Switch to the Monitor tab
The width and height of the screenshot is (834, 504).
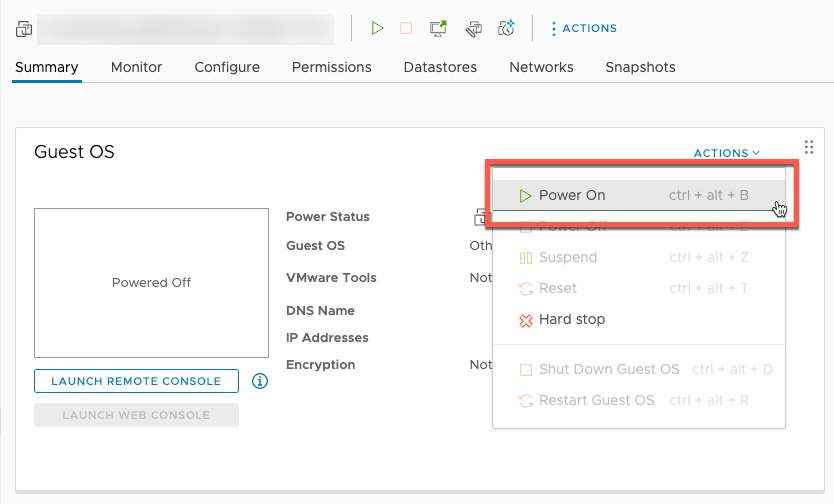[136, 67]
